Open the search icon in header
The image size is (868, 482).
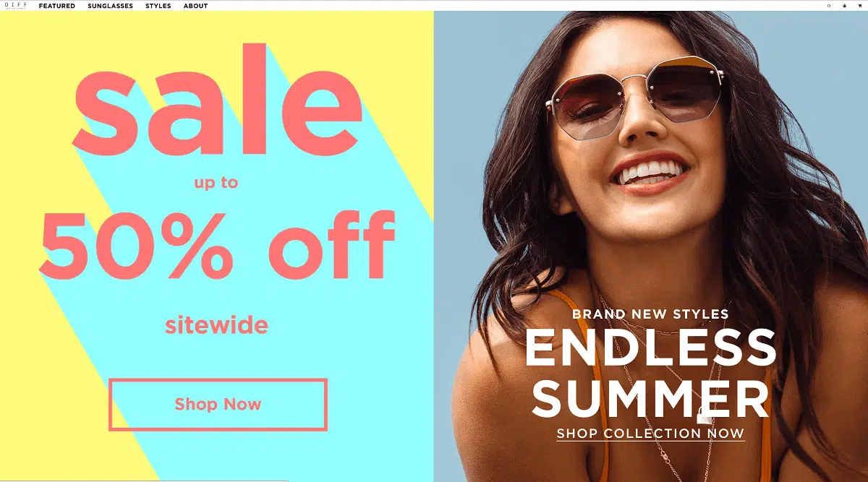(x=829, y=6)
